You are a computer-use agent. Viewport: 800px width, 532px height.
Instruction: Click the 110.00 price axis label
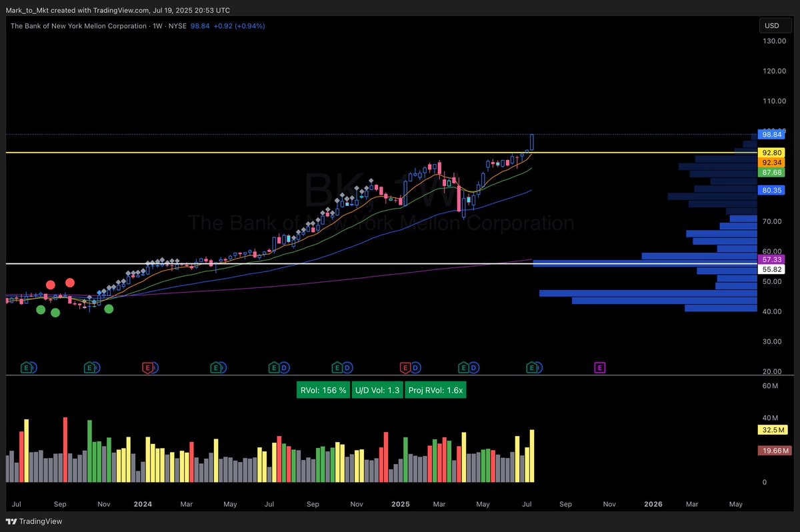pyautogui.click(x=775, y=101)
